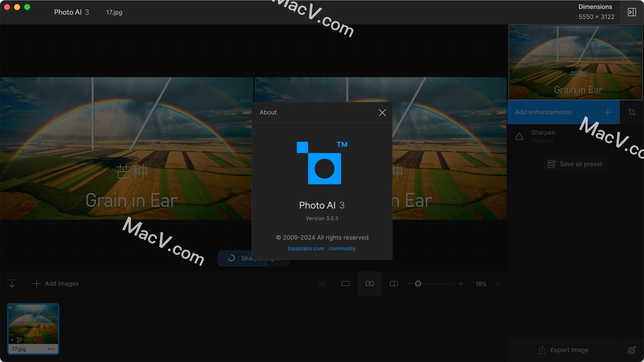Select the crop tool icon
The image size is (644, 362).
(x=632, y=112)
